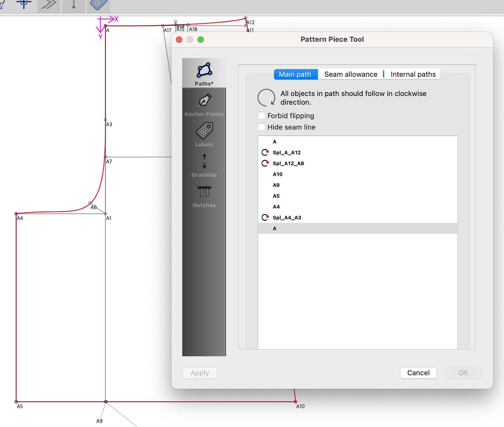Screen dimensions: 504x427
Task: Open the Paths panel in the sidebar
Action: tap(204, 73)
